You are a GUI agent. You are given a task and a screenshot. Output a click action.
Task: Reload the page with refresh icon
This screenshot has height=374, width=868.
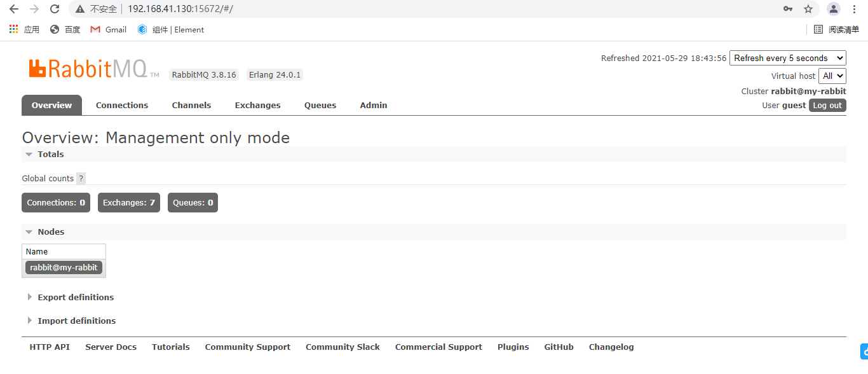coord(55,9)
